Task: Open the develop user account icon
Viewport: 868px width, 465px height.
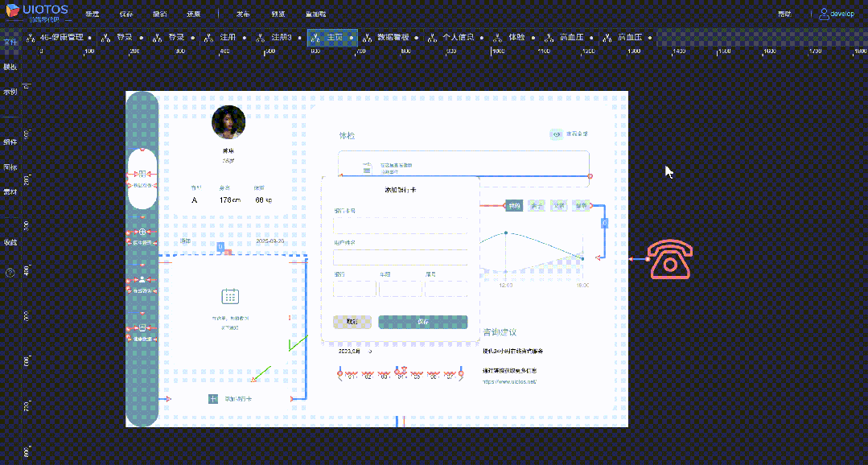Action: [x=825, y=14]
